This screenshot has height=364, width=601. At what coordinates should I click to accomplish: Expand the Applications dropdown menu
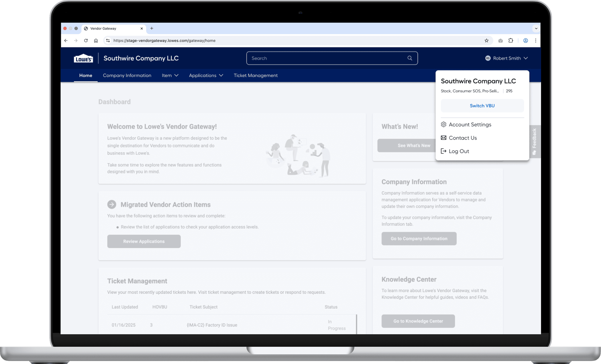206,75
